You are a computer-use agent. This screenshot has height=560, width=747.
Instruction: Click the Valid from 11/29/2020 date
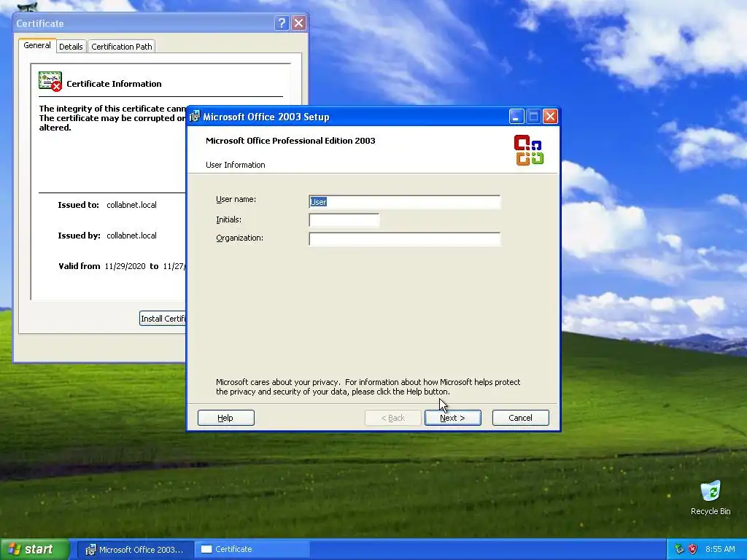click(x=125, y=266)
